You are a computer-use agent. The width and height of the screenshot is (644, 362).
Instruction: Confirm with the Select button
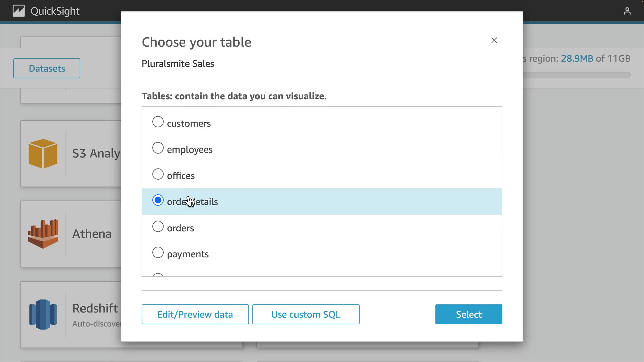[x=469, y=314]
